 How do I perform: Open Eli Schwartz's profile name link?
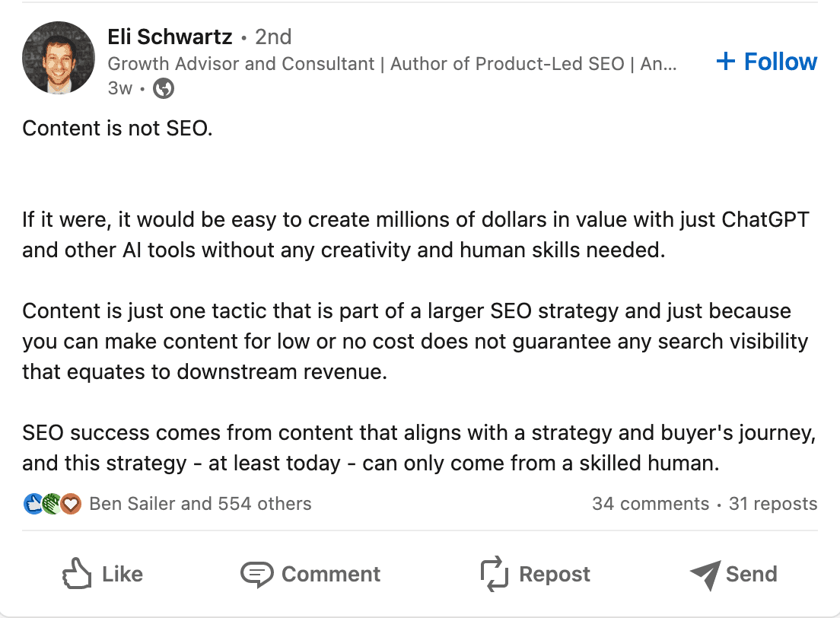point(169,37)
